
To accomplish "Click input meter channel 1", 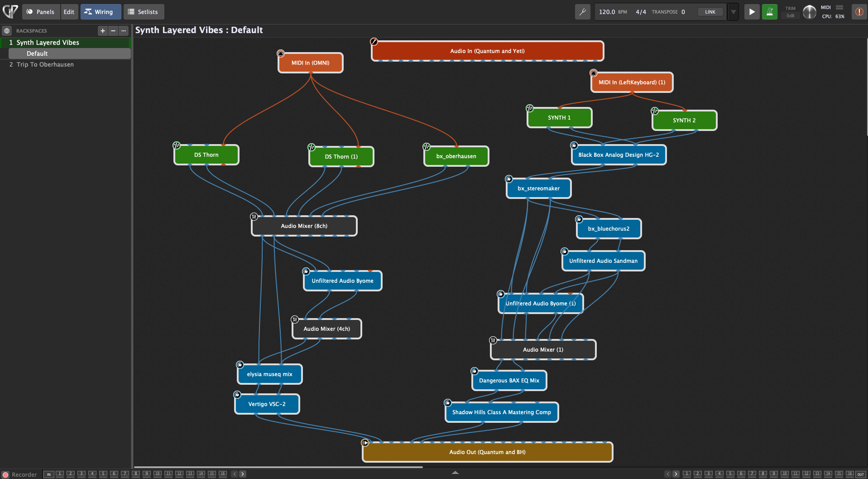I will (60, 474).
